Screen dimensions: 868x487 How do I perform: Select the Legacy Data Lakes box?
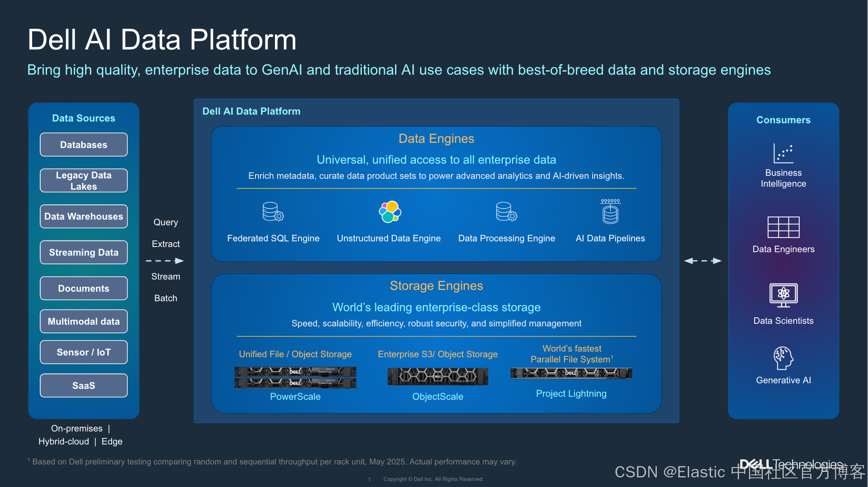pyautogui.click(x=84, y=181)
